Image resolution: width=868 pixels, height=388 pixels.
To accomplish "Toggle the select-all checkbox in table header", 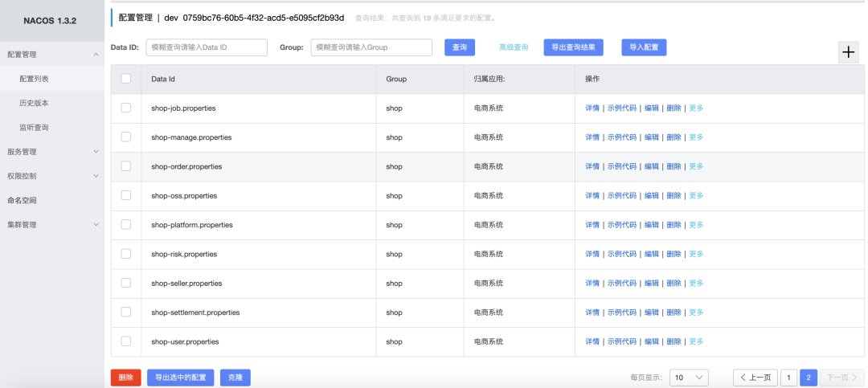I will (x=126, y=79).
